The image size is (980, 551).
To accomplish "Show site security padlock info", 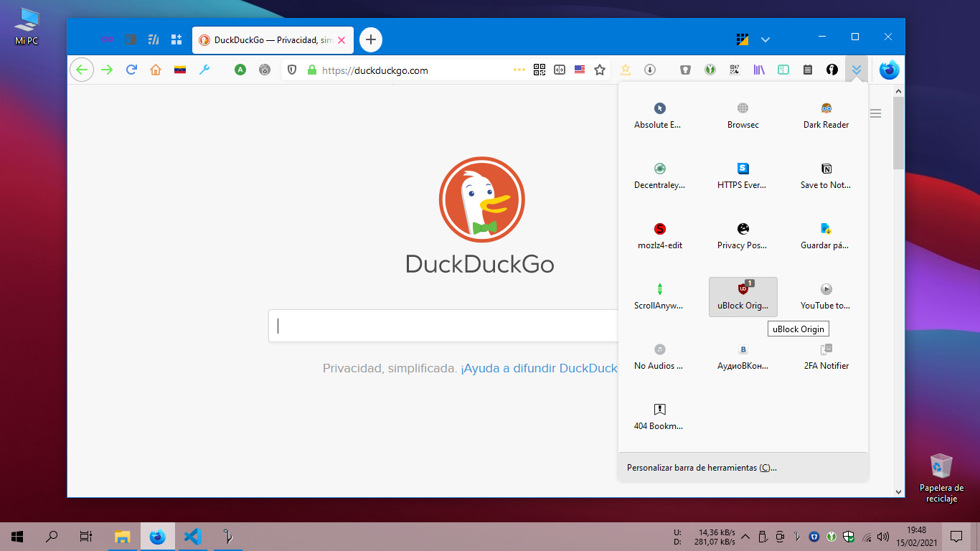I will coord(311,70).
